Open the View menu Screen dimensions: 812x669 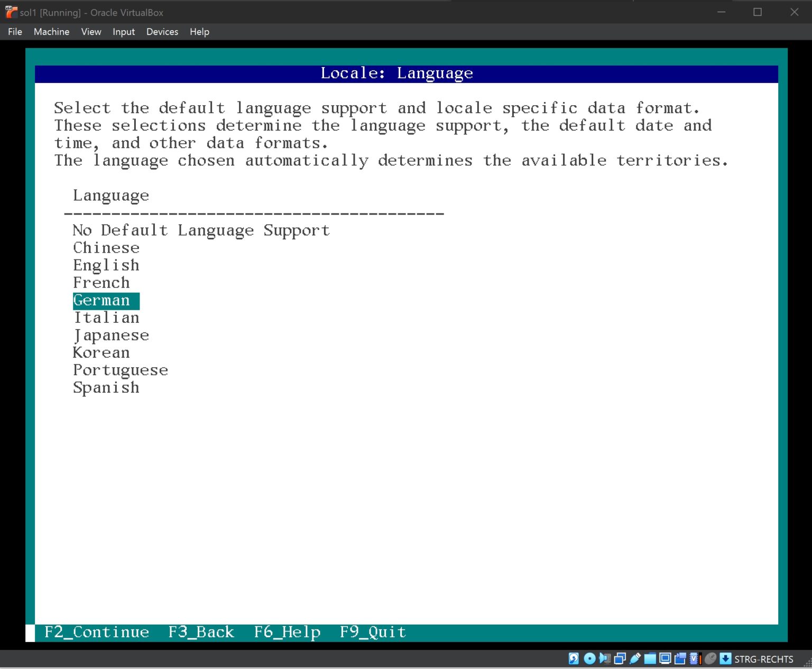tap(91, 32)
